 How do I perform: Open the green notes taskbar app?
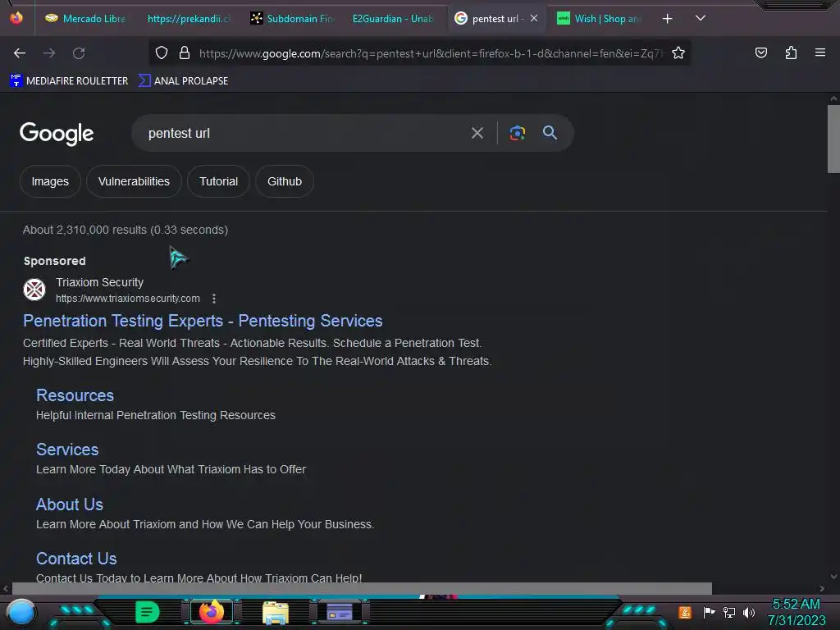click(x=148, y=612)
